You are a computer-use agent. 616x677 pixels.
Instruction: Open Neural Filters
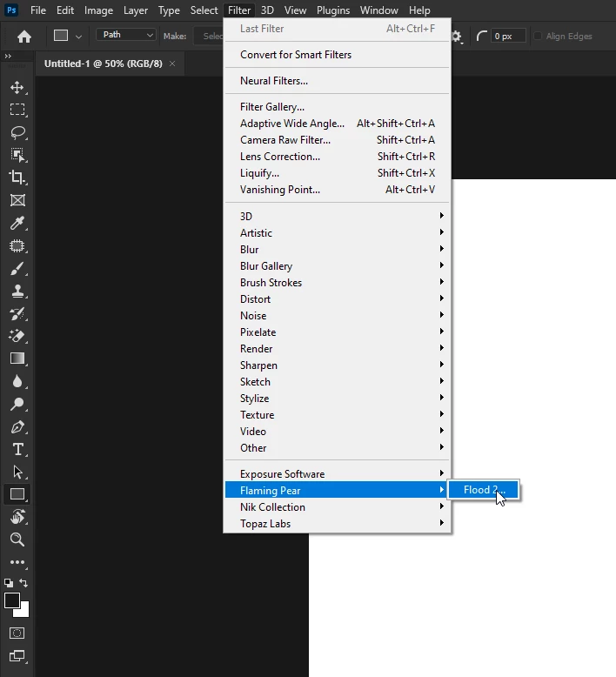coord(337,81)
